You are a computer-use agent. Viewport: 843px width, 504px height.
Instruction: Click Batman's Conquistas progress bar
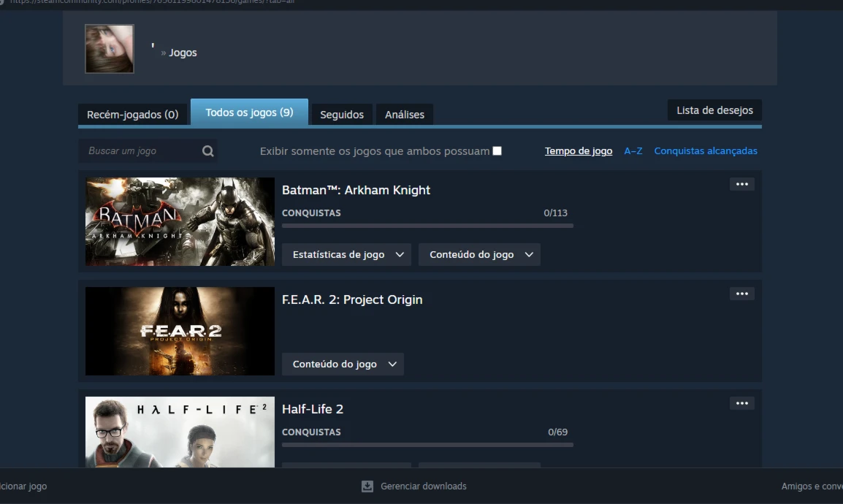(x=427, y=226)
